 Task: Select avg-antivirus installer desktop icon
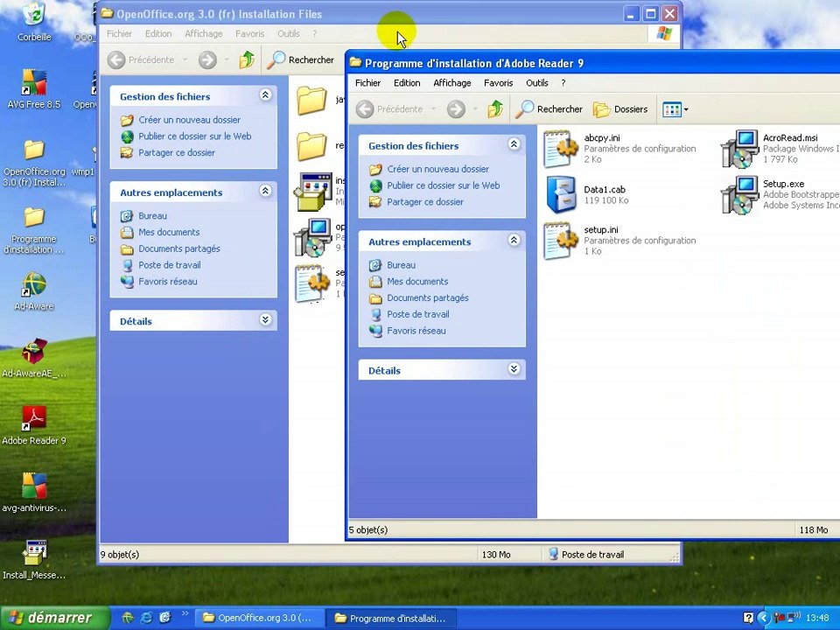coord(34,493)
